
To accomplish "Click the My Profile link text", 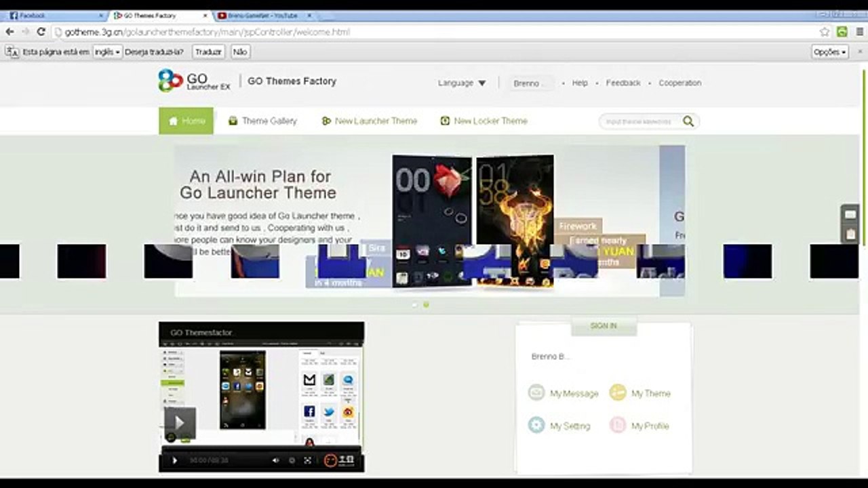I will [x=650, y=426].
